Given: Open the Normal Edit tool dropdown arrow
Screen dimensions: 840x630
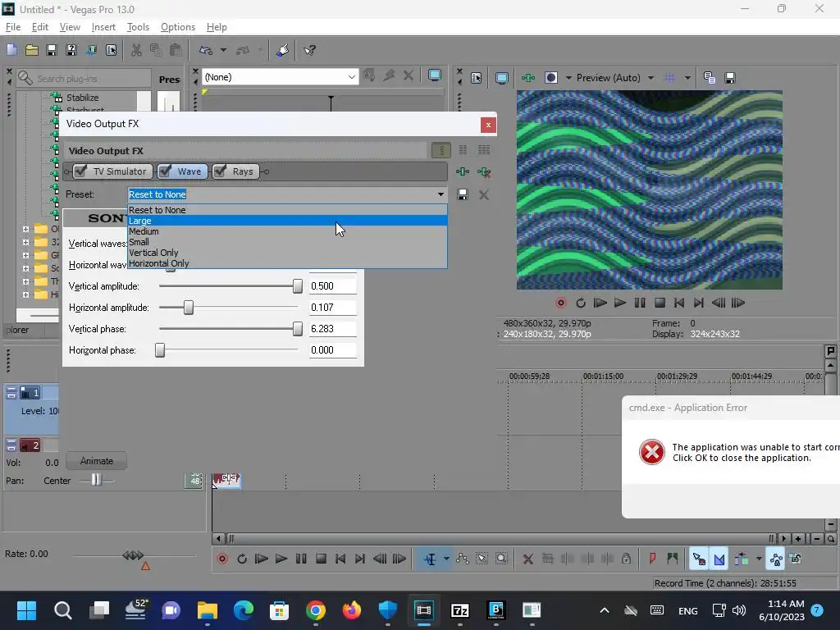Looking at the screenshot, I should coord(446,559).
